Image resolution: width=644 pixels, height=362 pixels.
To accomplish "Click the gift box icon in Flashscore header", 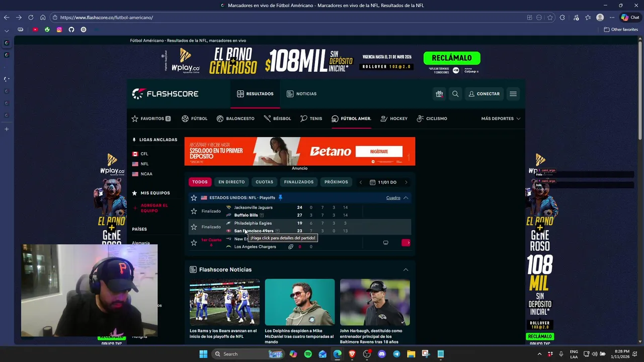I will (x=439, y=94).
